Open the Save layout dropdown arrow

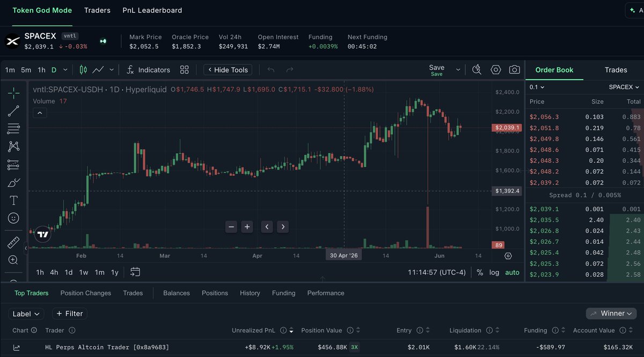[x=458, y=70]
